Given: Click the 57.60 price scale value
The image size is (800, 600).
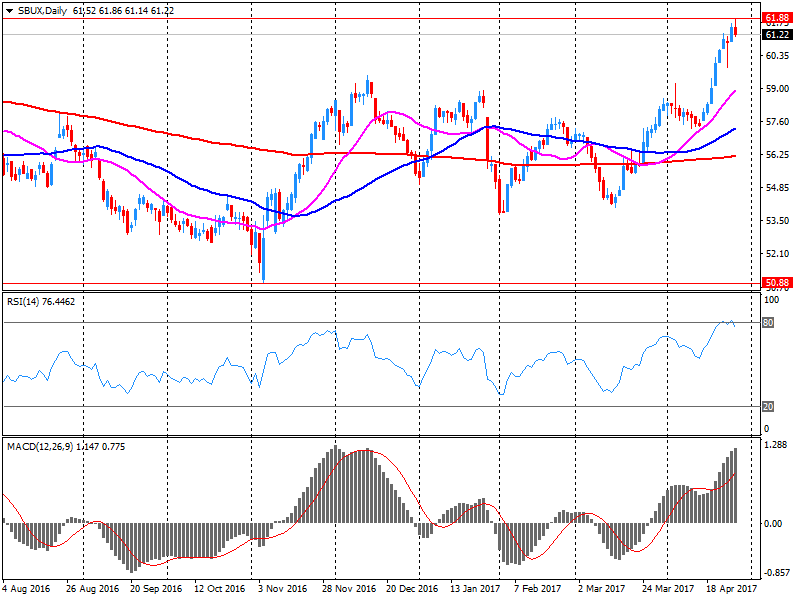Looking at the screenshot, I should [778, 121].
